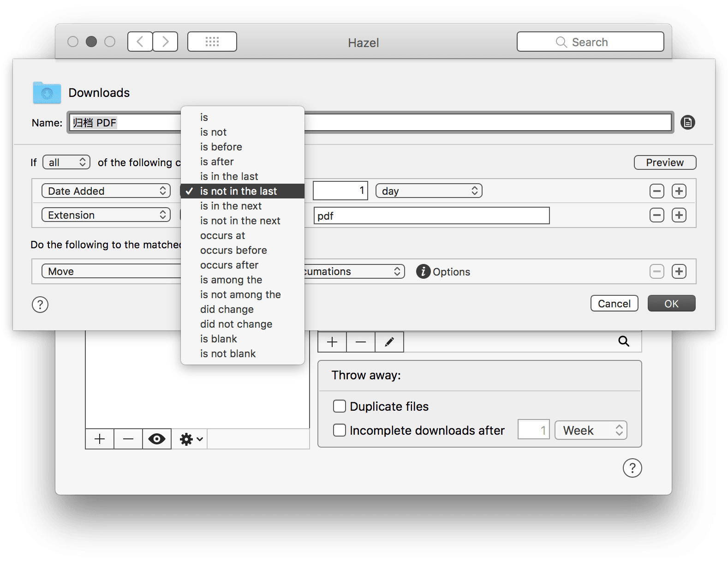Enable the Duplicate files checkbox
Image resolution: width=728 pixels, height=563 pixels.
pos(340,406)
